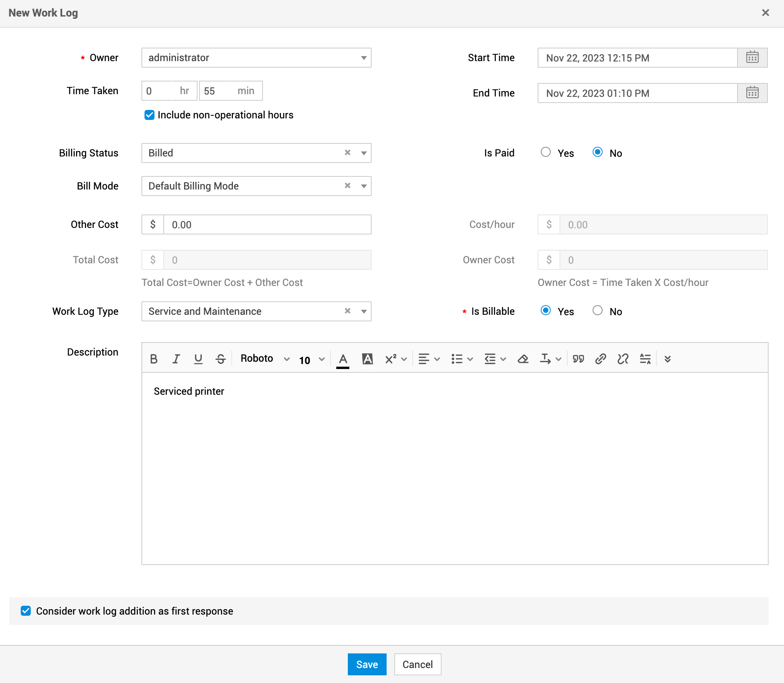Expand more editor toolbar options
The height and width of the screenshot is (683, 784).
(668, 359)
